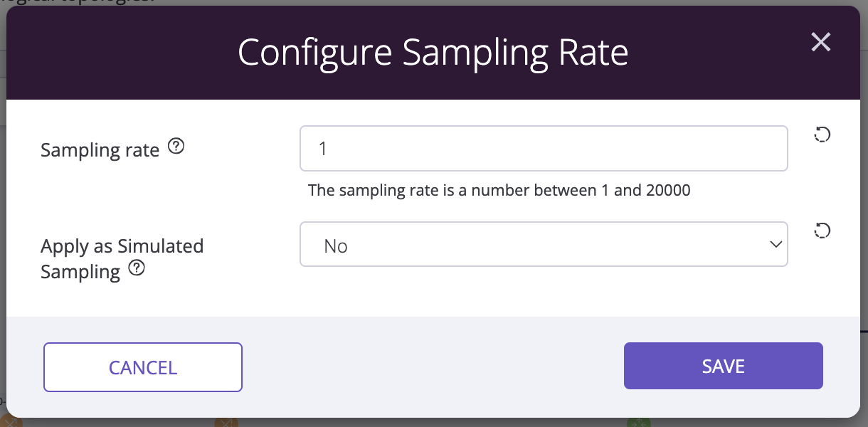
Task: Save the sampling rate configuration
Action: click(724, 366)
